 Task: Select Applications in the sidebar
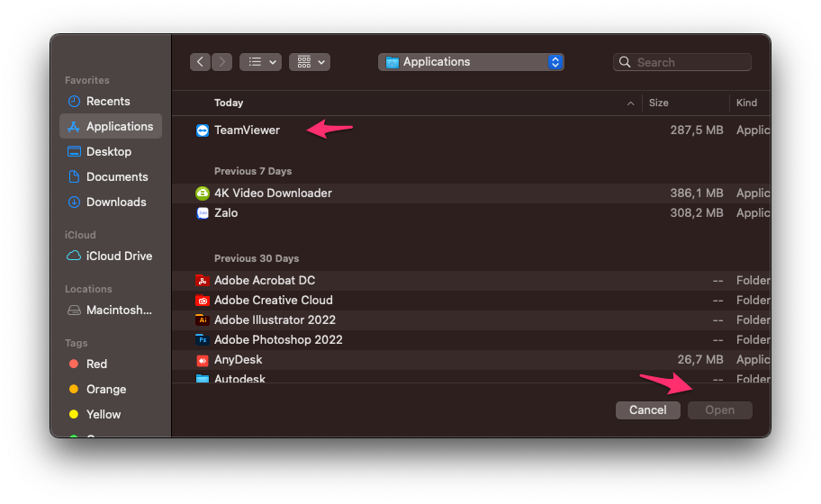coord(111,126)
